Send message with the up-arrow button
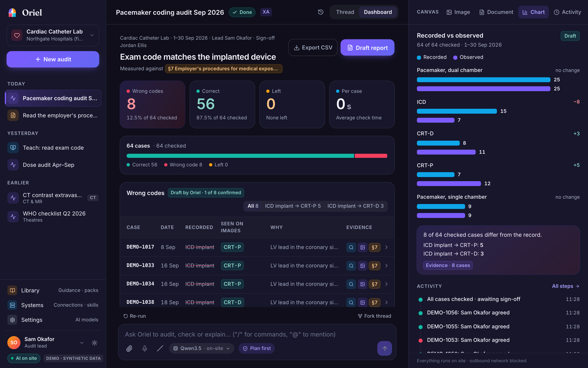Screen dimensions: 588x368 pos(384,348)
